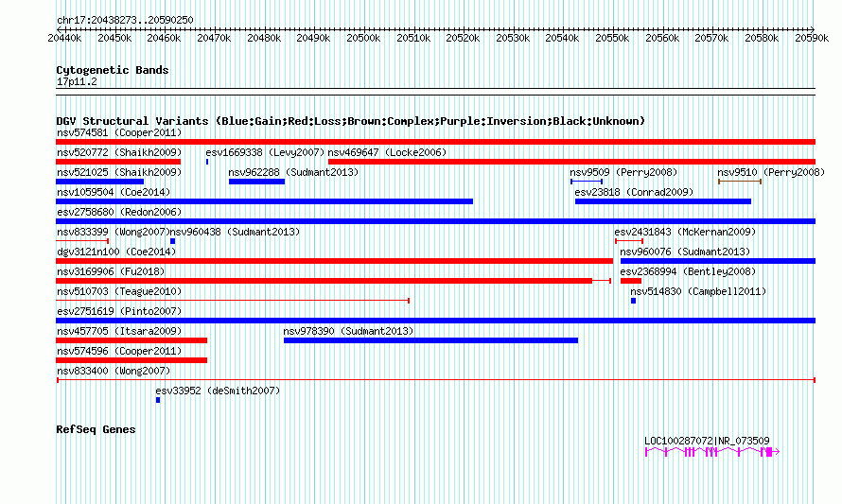Click the LOC100287072|NR_073509 gene label
Image resolution: width=842 pixels, height=504 pixels.
tap(707, 441)
